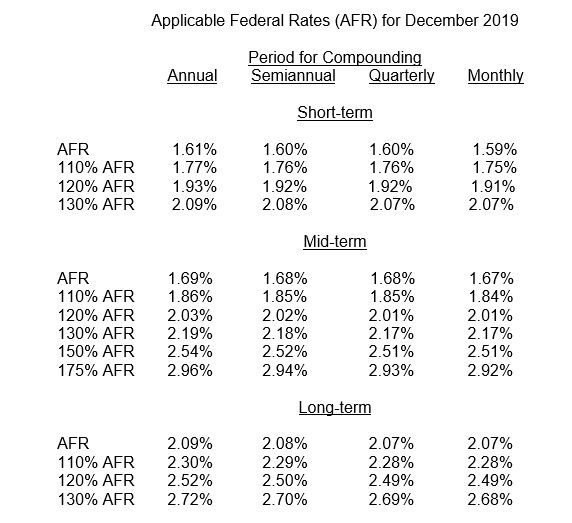Select the Period for Compounding heading

(335, 58)
